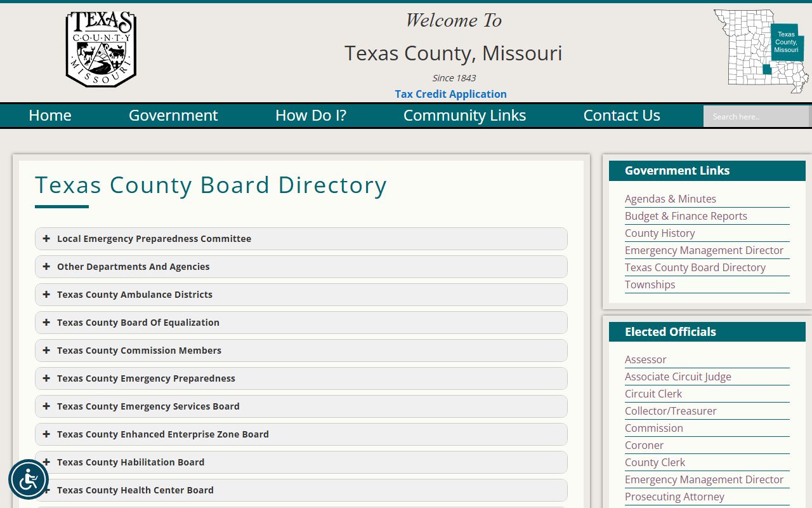812x508 pixels.
Task: Open the Collector/Treasurer link
Action: point(671,411)
